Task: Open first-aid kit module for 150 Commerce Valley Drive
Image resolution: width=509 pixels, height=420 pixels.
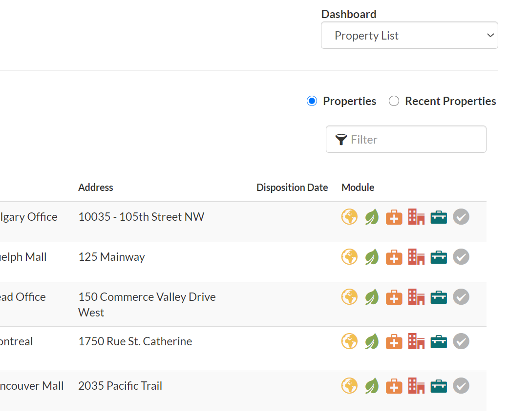Action: pos(394,297)
